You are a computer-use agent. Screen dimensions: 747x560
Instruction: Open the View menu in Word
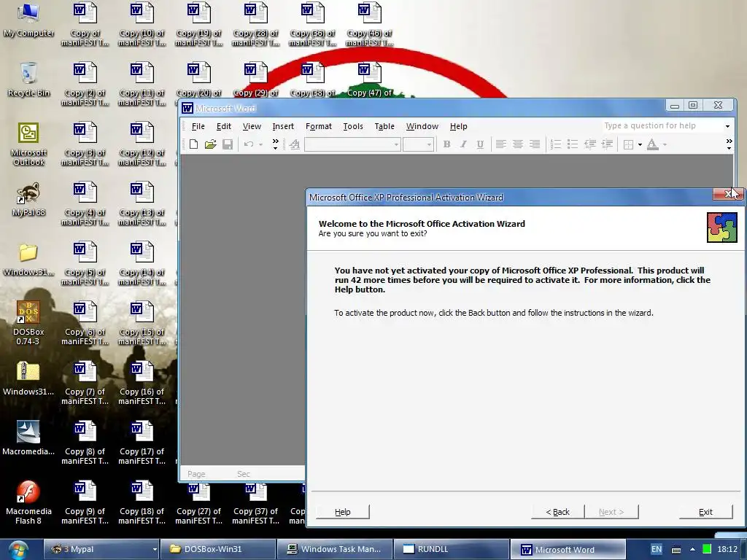pyautogui.click(x=252, y=126)
